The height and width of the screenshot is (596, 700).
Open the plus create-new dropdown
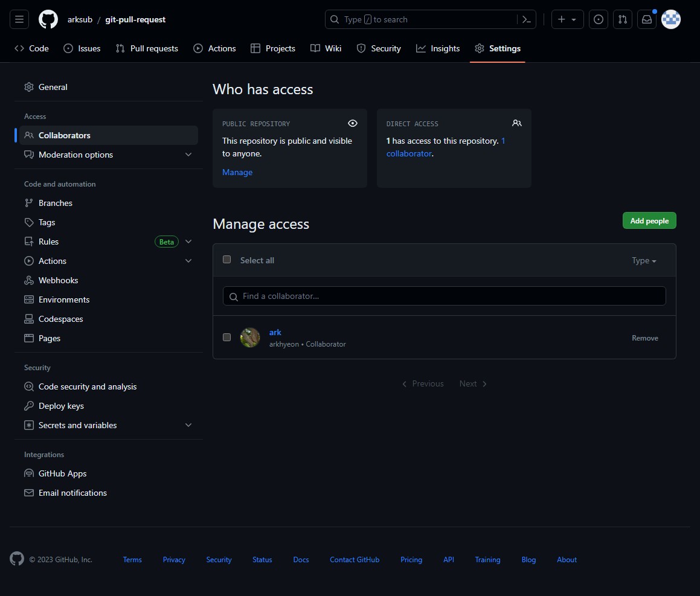(x=567, y=19)
